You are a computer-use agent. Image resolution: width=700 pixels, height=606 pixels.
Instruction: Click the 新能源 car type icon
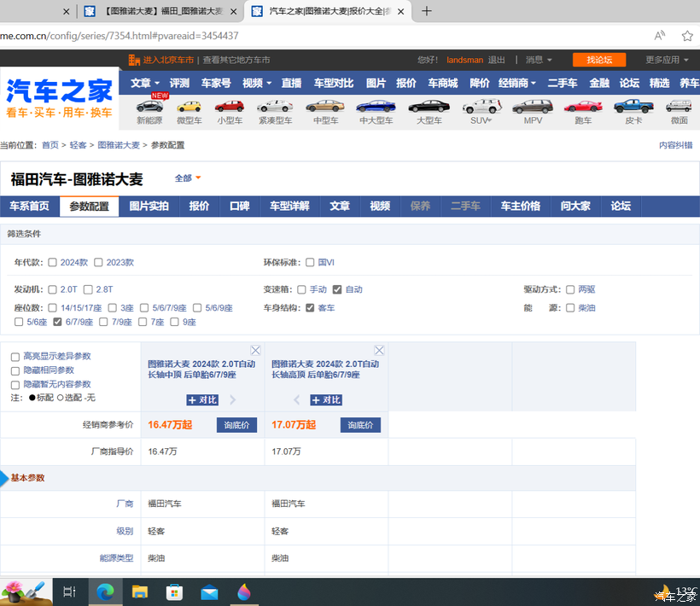click(149, 108)
